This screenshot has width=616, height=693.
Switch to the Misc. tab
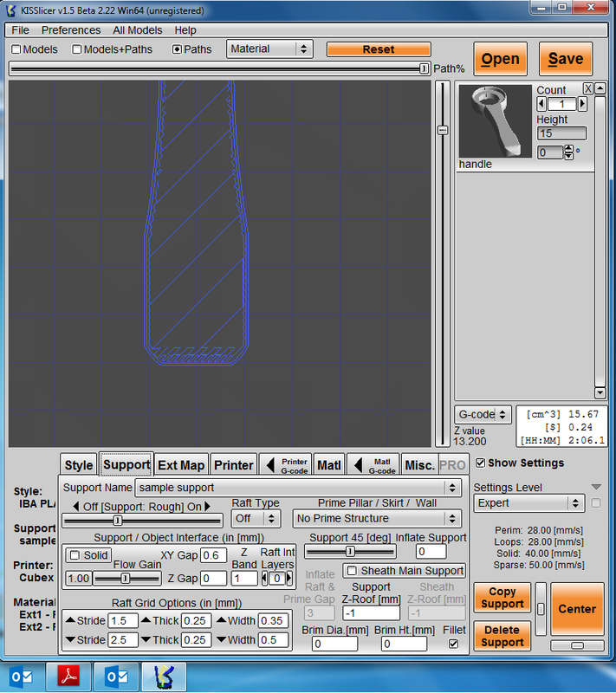tap(420, 465)
